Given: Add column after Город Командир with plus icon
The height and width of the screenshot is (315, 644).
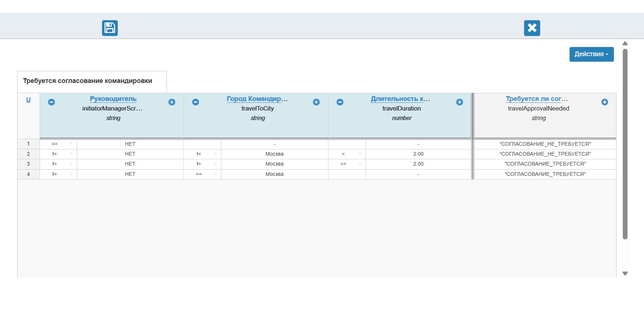Looking at the screenshot, I should point(316,102).
